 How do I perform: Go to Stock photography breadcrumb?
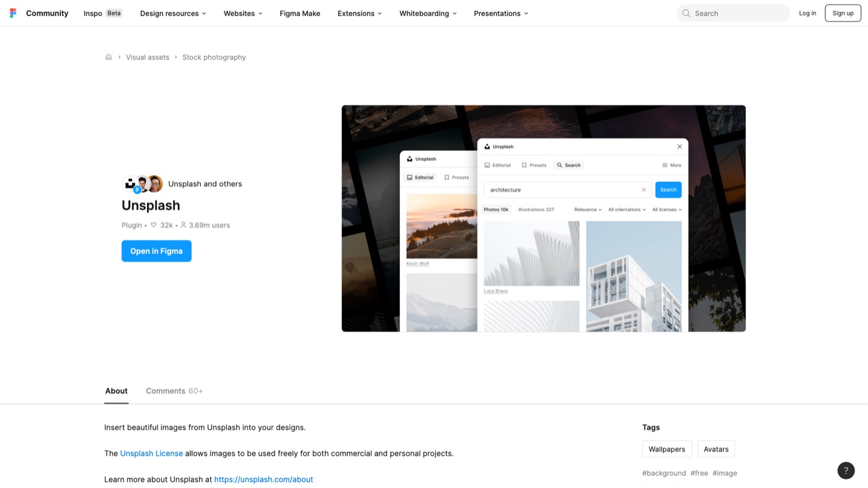[x=214, y=57]
